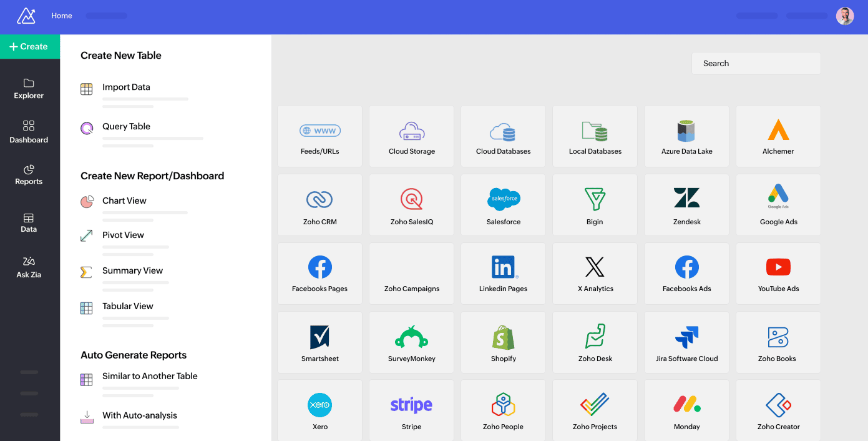Select the Salesforce connector
Image resolution: width=868 pixels, height=441 pixels.
(x=503, y=205)
